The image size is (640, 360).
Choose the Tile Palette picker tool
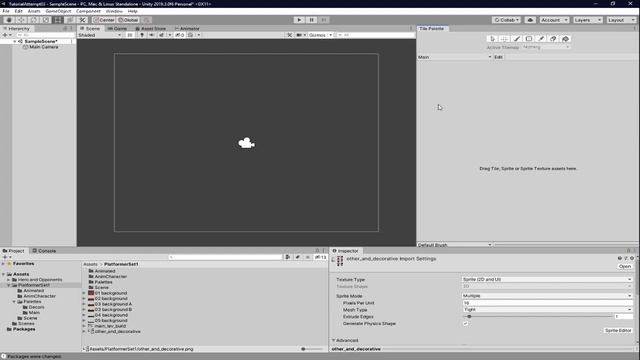[541, 38]
